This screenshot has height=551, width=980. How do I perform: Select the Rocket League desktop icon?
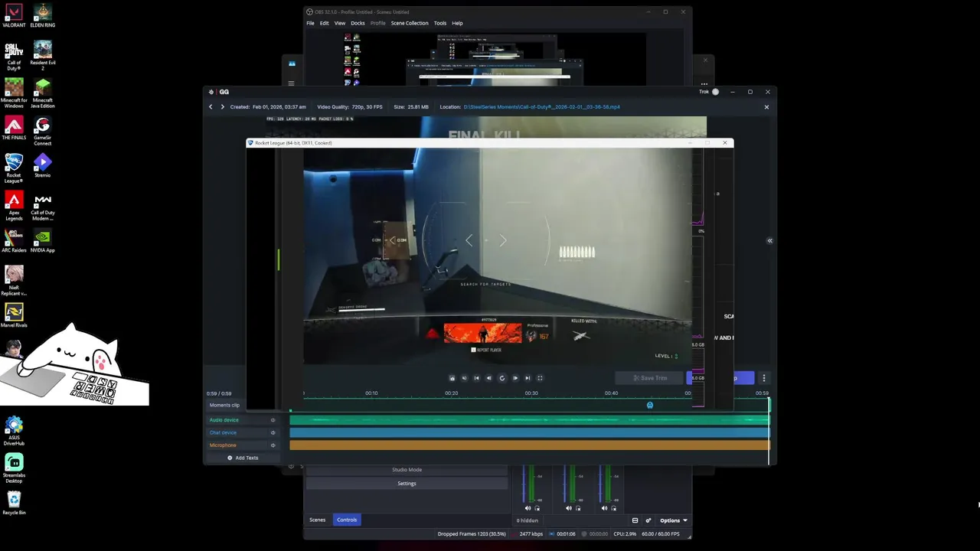pos(14,168)
